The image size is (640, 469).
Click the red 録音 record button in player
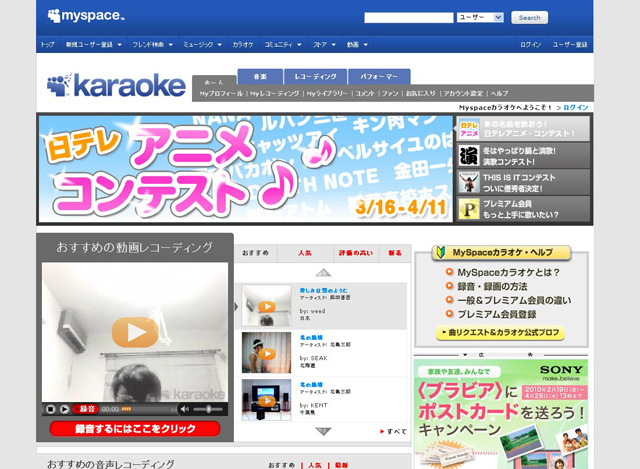click(x=85, y=409)
